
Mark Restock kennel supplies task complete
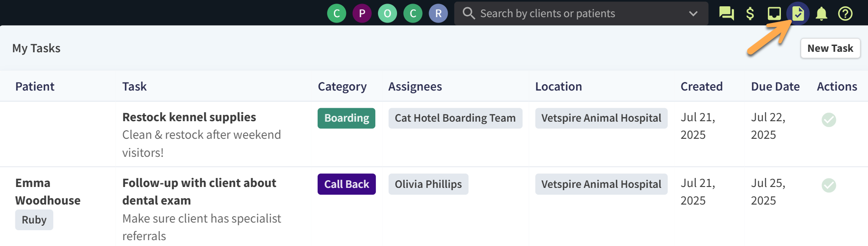click(x=829, y=120)
